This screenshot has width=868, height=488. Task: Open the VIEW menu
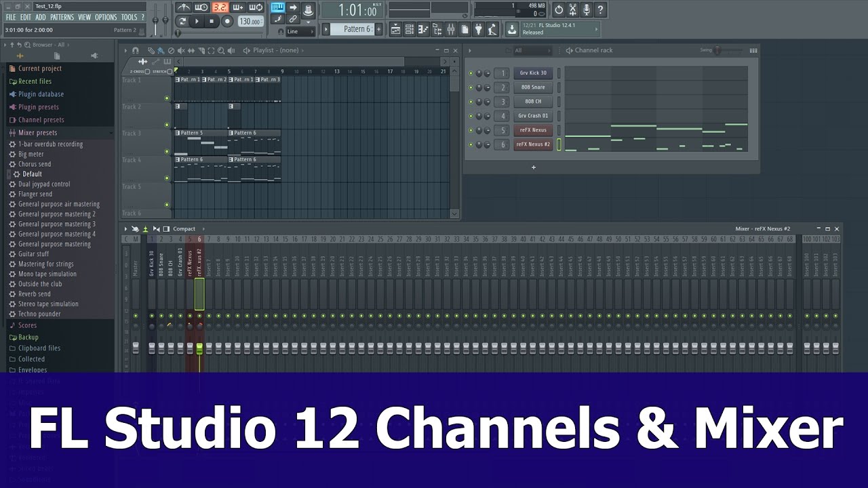[84, 17]
